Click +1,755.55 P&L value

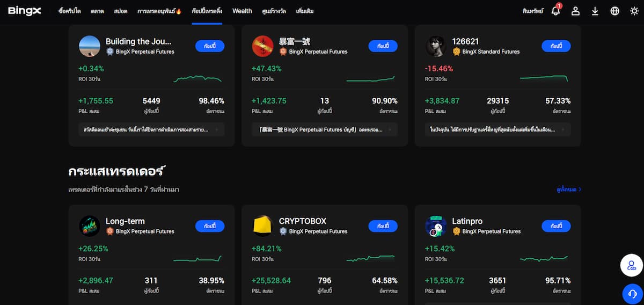(x=96, y=101)
